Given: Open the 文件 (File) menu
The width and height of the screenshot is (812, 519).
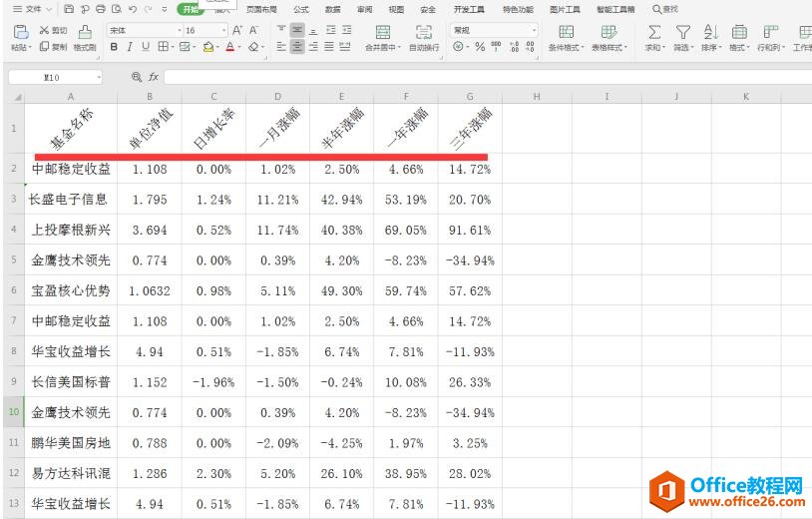Looking at the screenshot, I should pyautogui.click(x=32, y=9).
